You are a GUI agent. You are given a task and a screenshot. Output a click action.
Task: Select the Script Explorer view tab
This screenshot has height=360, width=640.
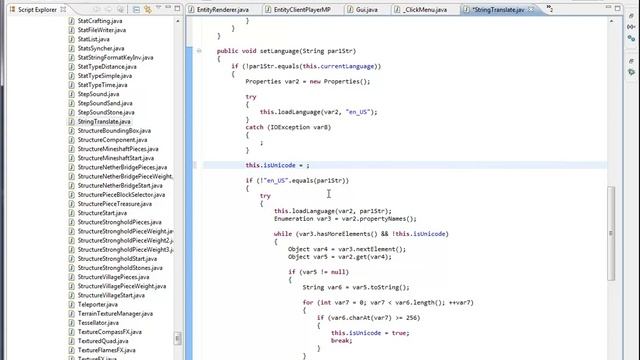point(37,9)
